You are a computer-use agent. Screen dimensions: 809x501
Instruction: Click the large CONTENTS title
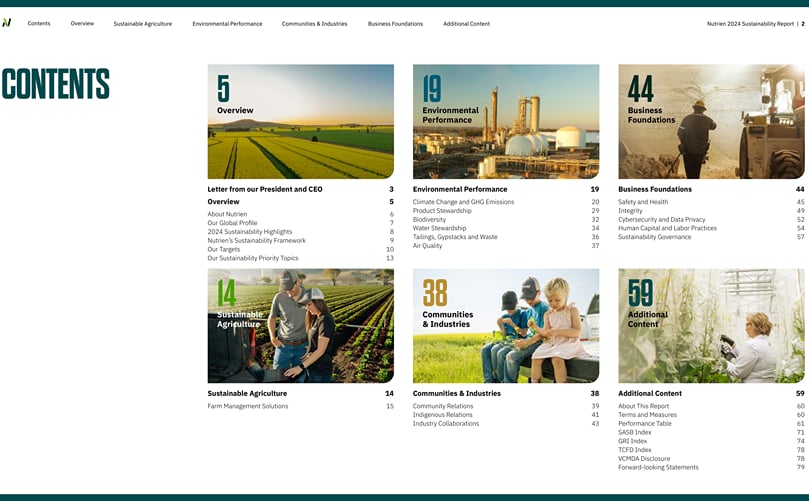[x=56, y=84]
